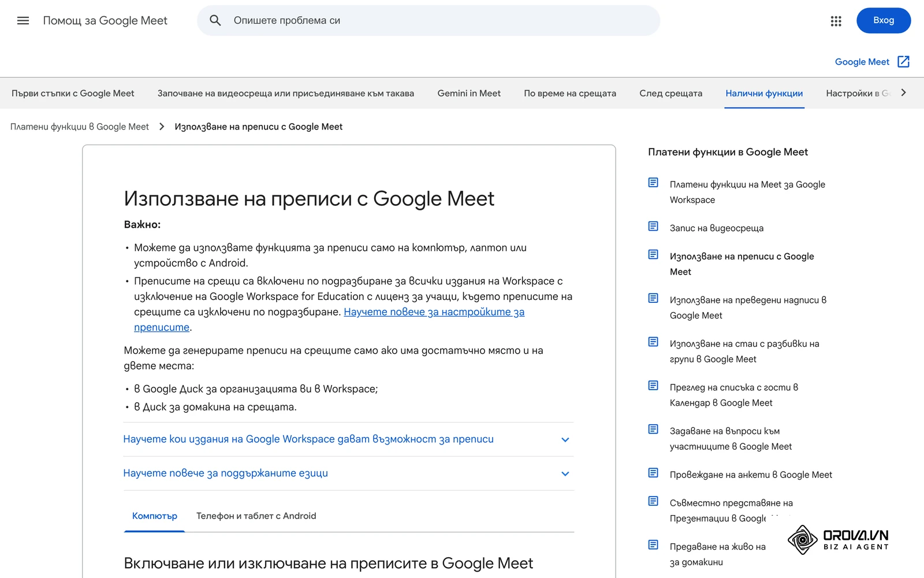Open 'След срещата' tab
The height and width of the screenshot is (578, 924).
tap(671, 93)
